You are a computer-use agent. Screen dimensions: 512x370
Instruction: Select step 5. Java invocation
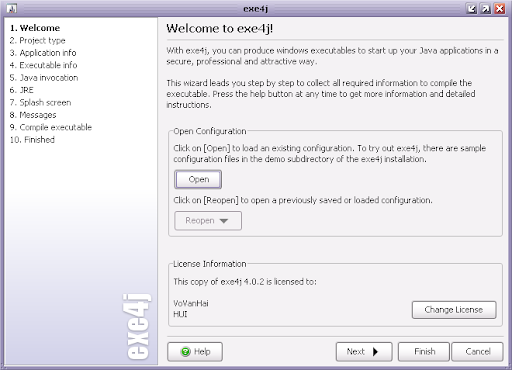coord(44,78)
